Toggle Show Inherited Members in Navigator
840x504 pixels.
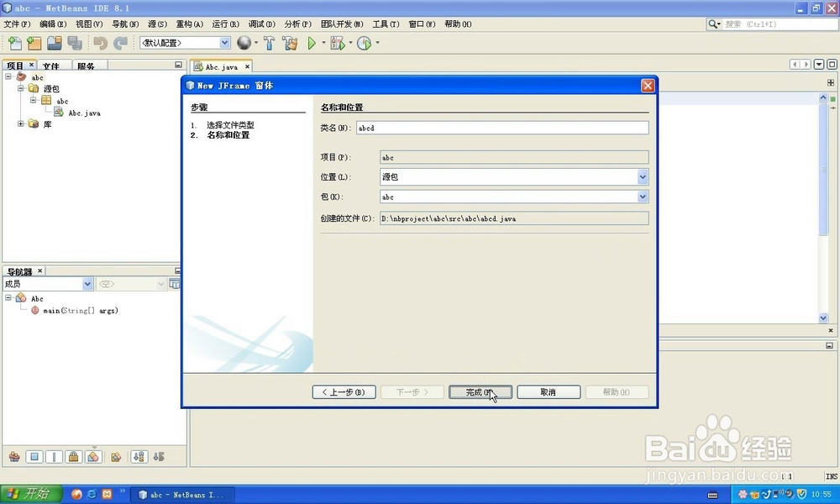[x=14, y=457]
